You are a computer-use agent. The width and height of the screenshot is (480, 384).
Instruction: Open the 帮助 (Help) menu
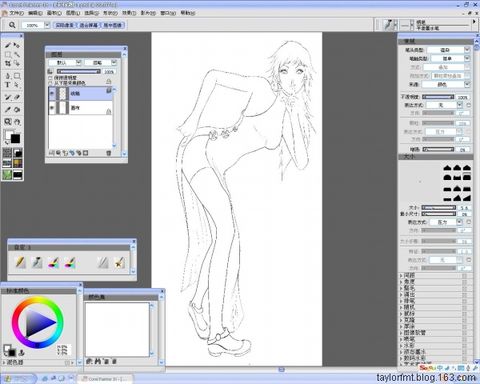pos(188,13)
